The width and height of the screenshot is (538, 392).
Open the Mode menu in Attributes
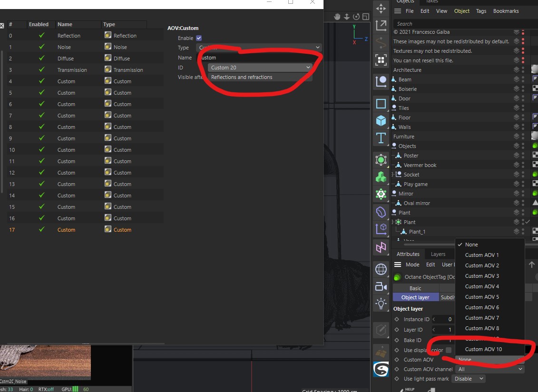[412, 265]
